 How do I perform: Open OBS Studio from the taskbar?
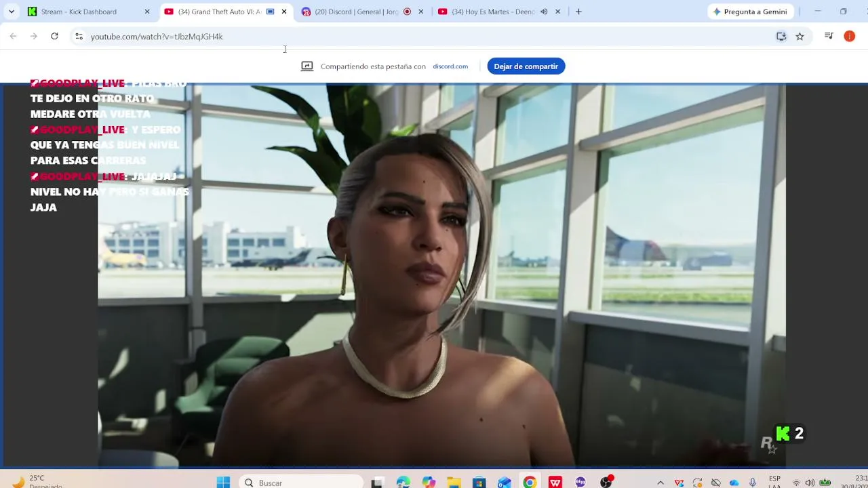(606, 483)
